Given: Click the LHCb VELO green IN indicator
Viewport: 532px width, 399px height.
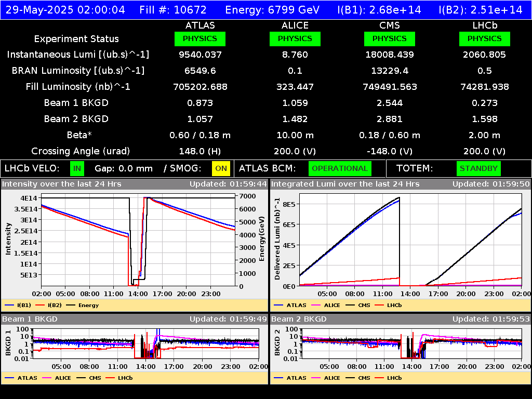Looking at the screenshot, I should point(77,169).
